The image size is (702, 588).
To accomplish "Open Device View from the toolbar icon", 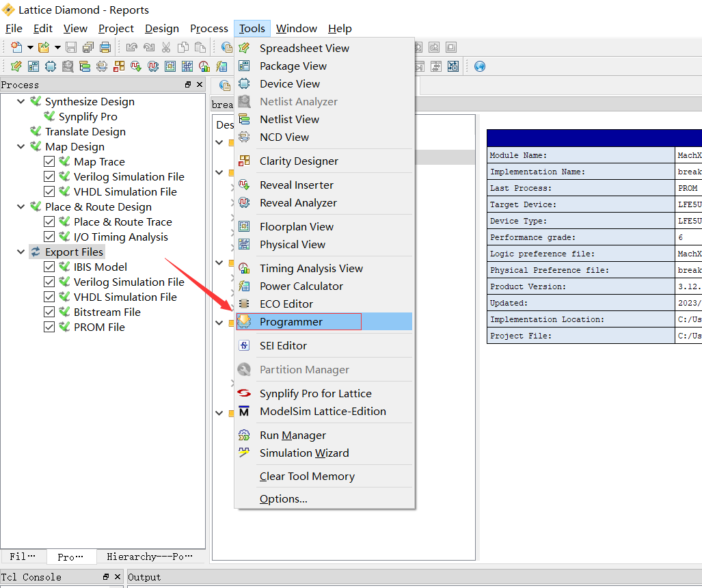I will pyautogui.click(x=51, y=67).
